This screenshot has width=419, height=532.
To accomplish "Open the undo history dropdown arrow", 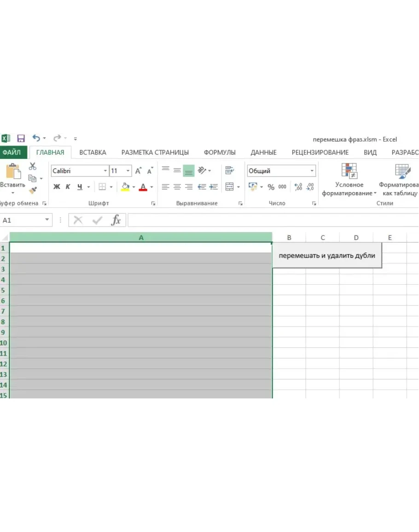I will [x=45, y=139].
